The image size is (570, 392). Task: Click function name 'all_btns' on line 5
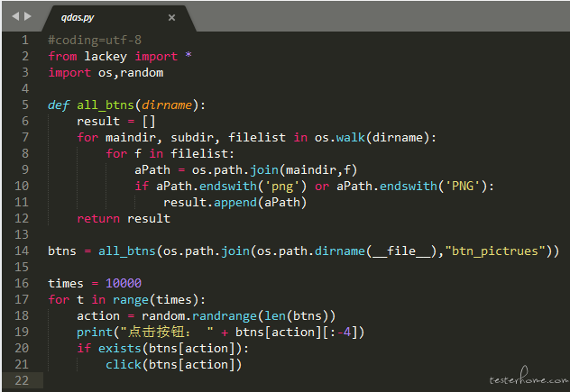tap(106, 105)
